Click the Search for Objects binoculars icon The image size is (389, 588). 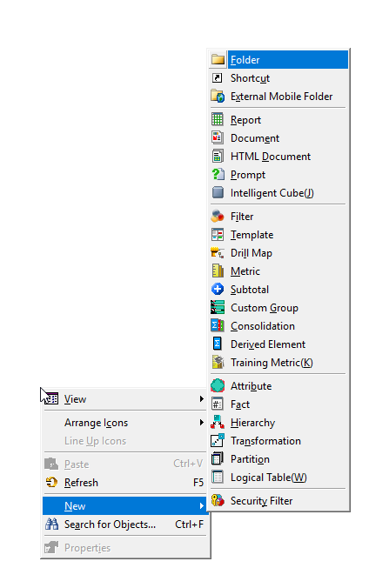click(x=51, y=524)
